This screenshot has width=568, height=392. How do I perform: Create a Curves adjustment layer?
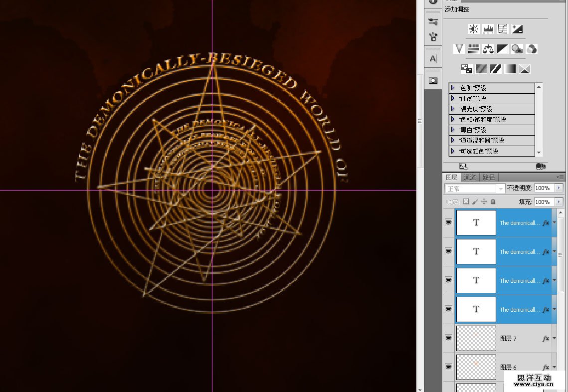(503, 29)
